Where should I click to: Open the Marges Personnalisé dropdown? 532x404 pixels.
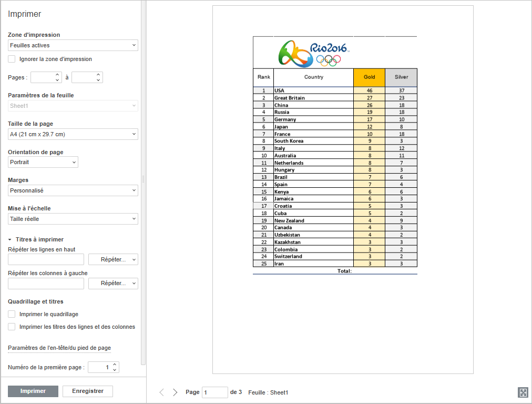73,190
